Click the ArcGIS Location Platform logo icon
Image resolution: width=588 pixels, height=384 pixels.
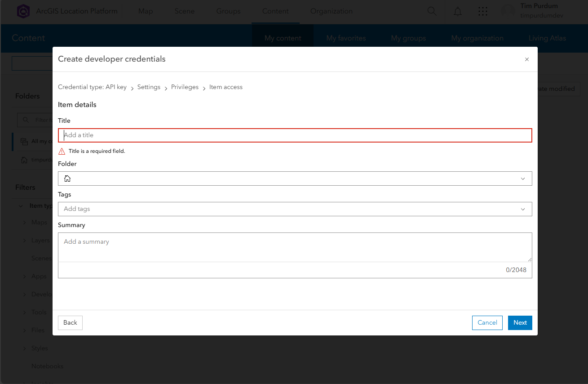pyautogui.click(x=23, y=11)
